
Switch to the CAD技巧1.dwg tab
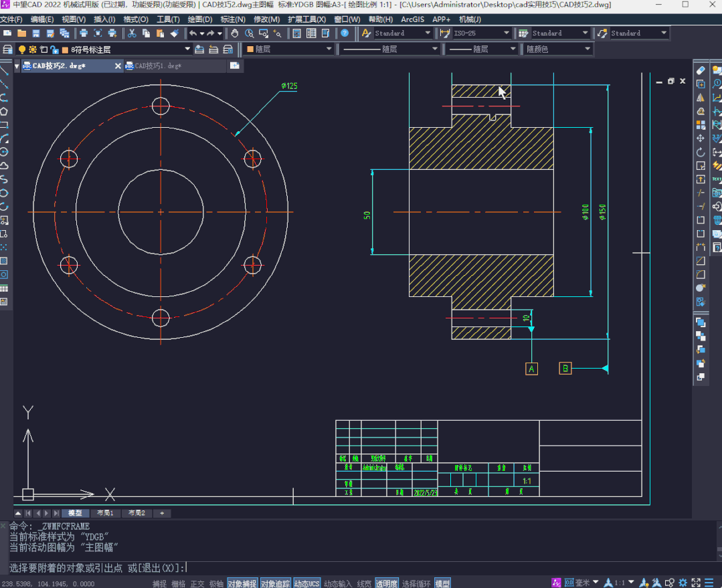tap(158, 66)
